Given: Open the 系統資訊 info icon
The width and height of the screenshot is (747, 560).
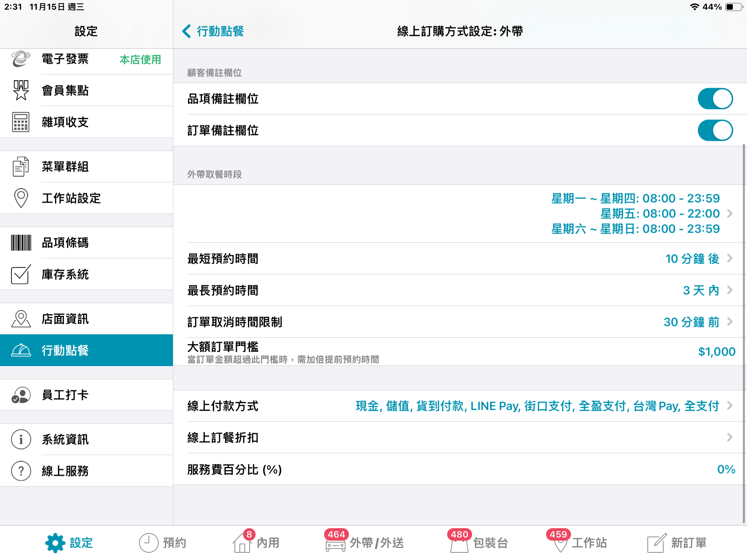Looking at the screenshot, I should coord(21,439).
